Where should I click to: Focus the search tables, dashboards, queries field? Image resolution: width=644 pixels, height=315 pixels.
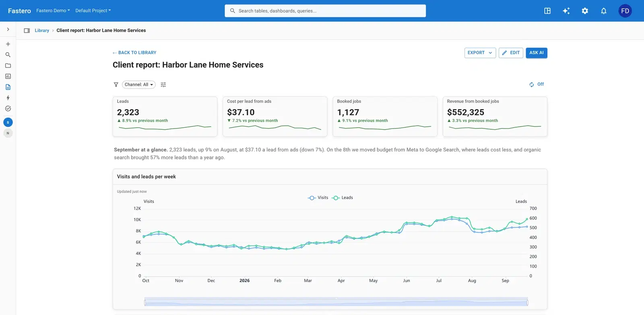(325, 11)
